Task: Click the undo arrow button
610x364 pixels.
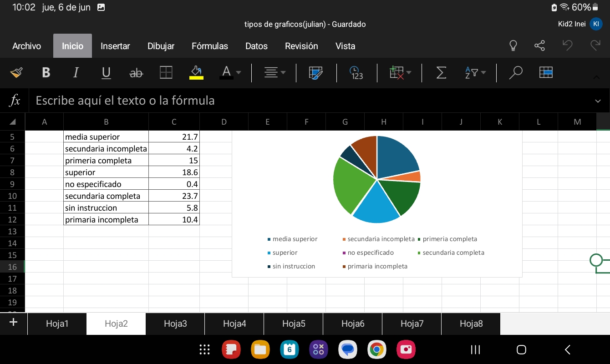Action: pyautogui.click(x=567, y=45)
